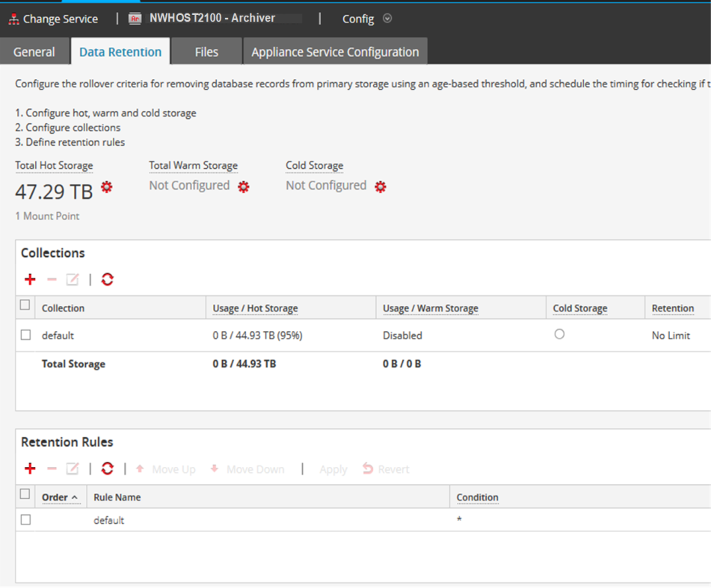
Task: Check the default collection row checkbox
Action: (x=25, y=335)
